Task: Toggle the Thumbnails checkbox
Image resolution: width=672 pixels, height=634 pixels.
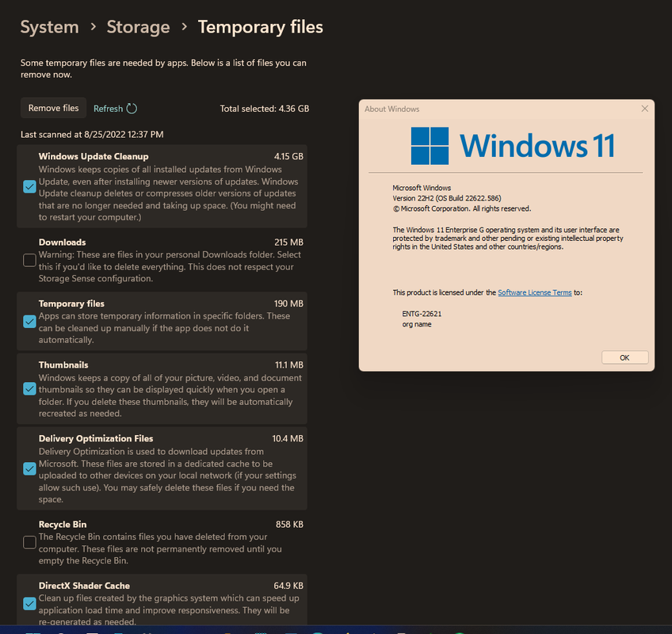Action: (x=29, y=389)
